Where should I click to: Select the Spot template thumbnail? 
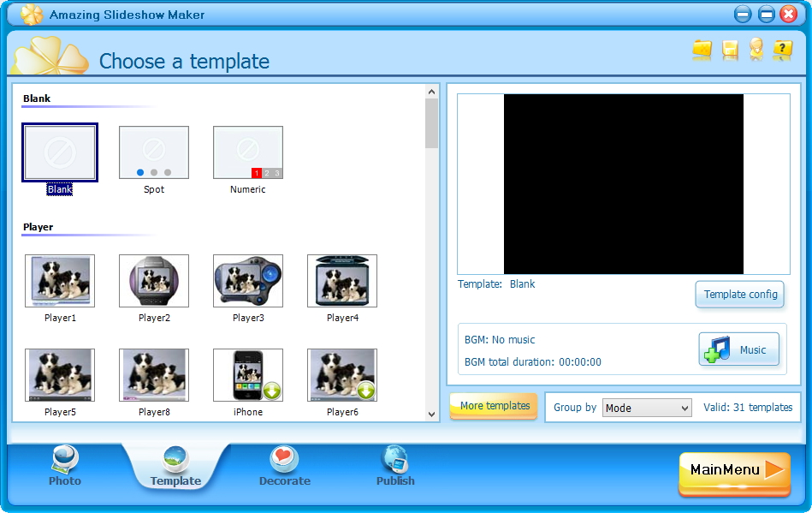pyautogui.click(x=154, y=152)
